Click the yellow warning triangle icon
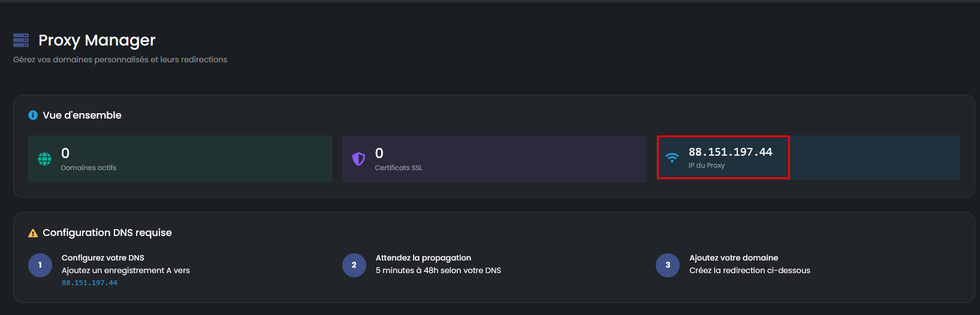The width and height of the screenshot is (980, 315). [33, 233]
